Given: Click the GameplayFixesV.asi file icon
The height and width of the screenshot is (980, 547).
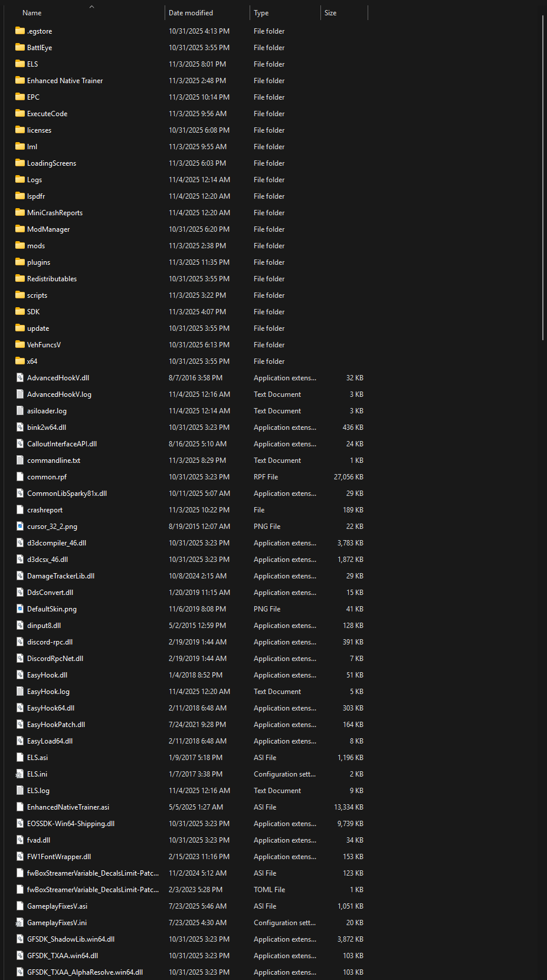Looking at the screenshot, I should [x=20, y=906].
